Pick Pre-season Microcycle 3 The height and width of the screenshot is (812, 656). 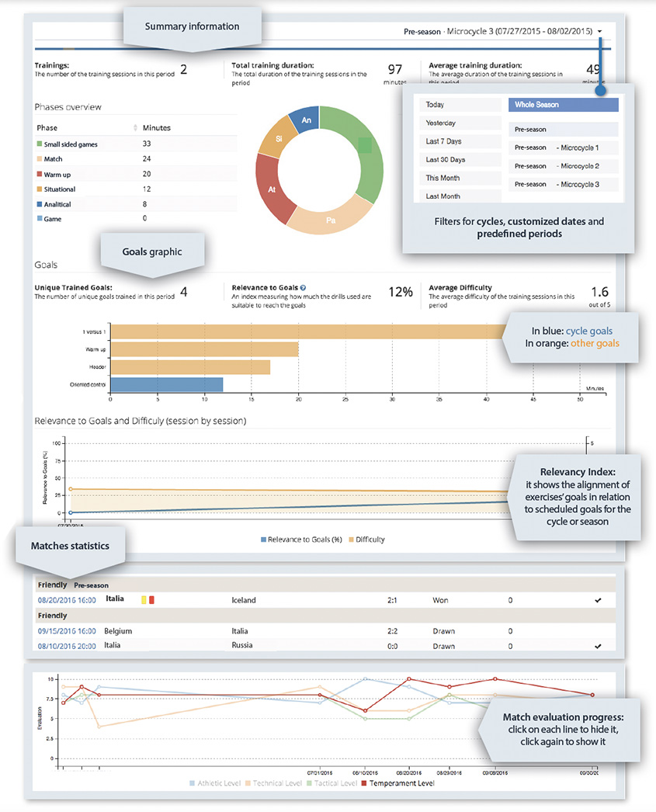tap(564, 184)
